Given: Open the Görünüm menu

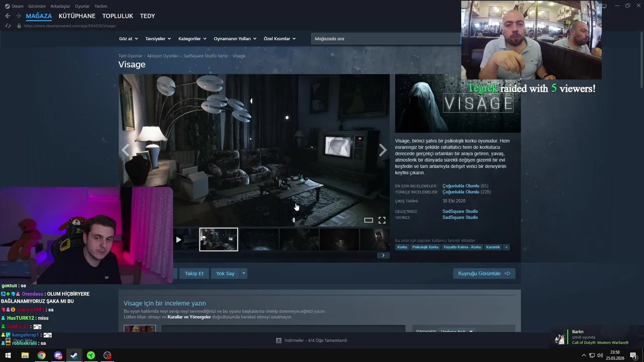Looking at the screenshot, I should point(37,6).
